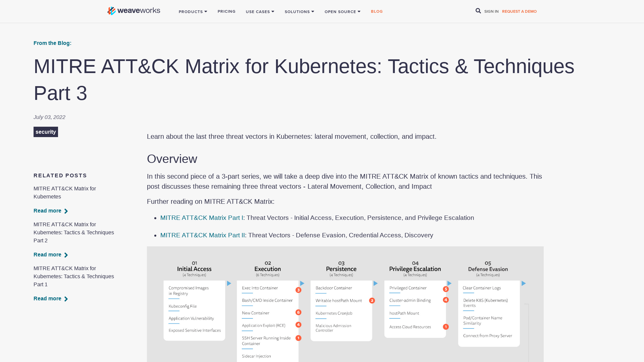Click the security category tag
Screen dimensions: 644x362
46,132
